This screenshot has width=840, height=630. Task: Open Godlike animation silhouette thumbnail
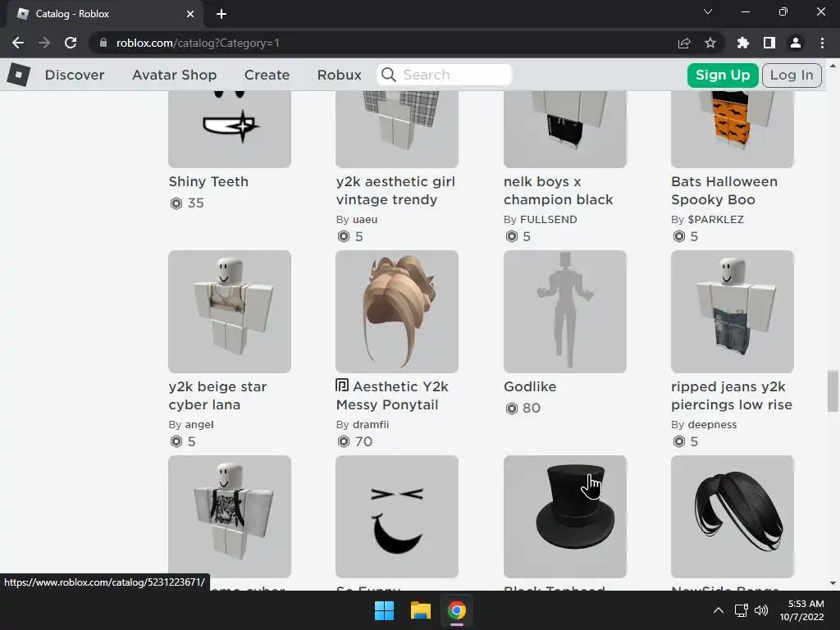pyautogui.click(x=565, y=312)
